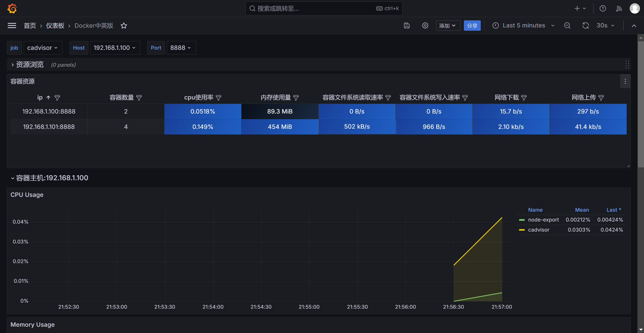Filter the 容器文件系统写入速率 column
644x333 pixels.
tap(465, 98)
